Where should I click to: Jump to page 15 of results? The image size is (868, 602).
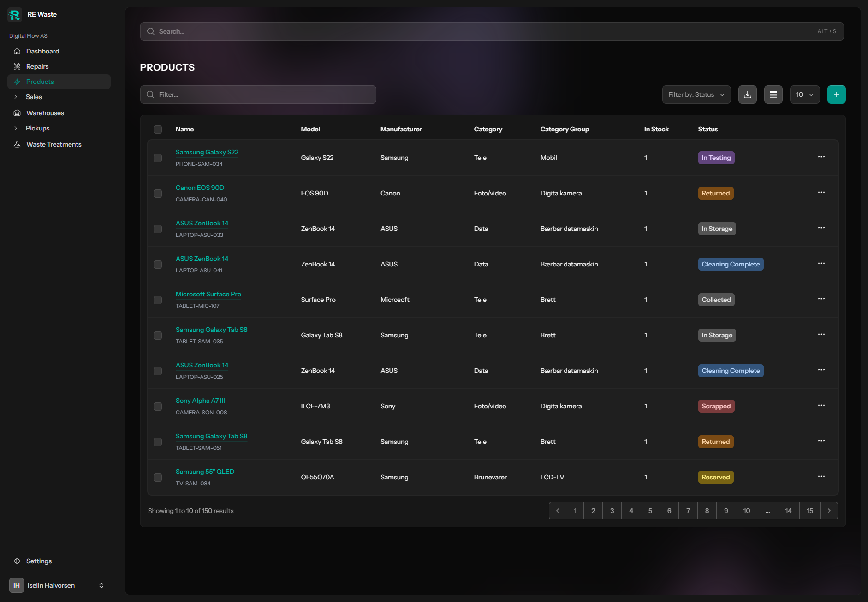810,511
